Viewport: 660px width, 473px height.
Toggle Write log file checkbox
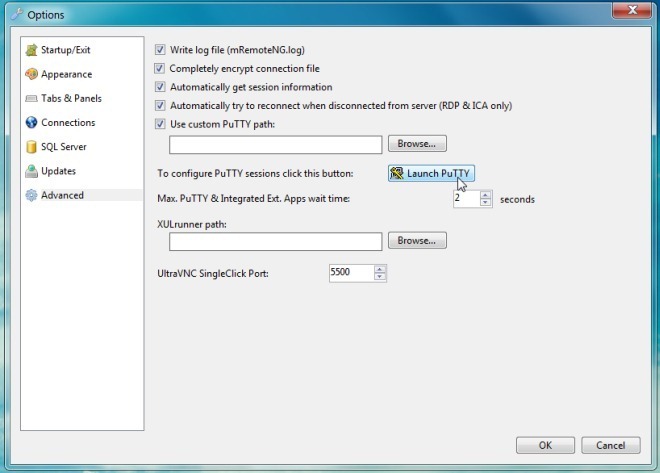160,50
